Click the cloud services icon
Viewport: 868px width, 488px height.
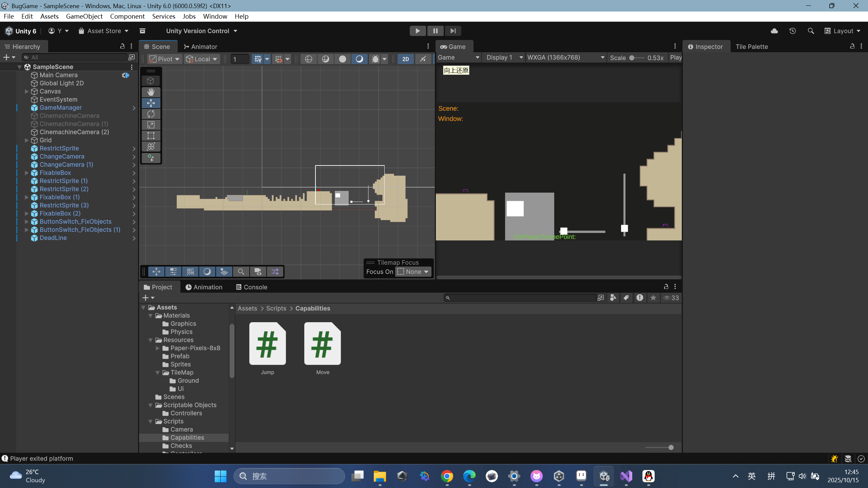click(774, 31)
